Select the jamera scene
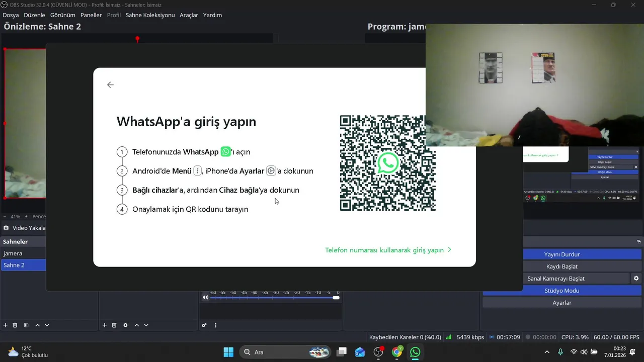644x362 pixels. 23,253
